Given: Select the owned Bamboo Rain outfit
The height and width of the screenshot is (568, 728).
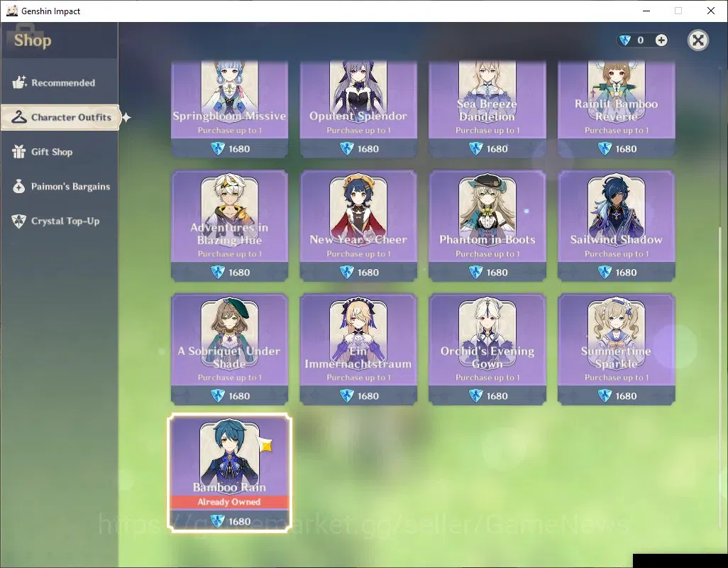Looking at the screenshot, I should click(229, 472).
